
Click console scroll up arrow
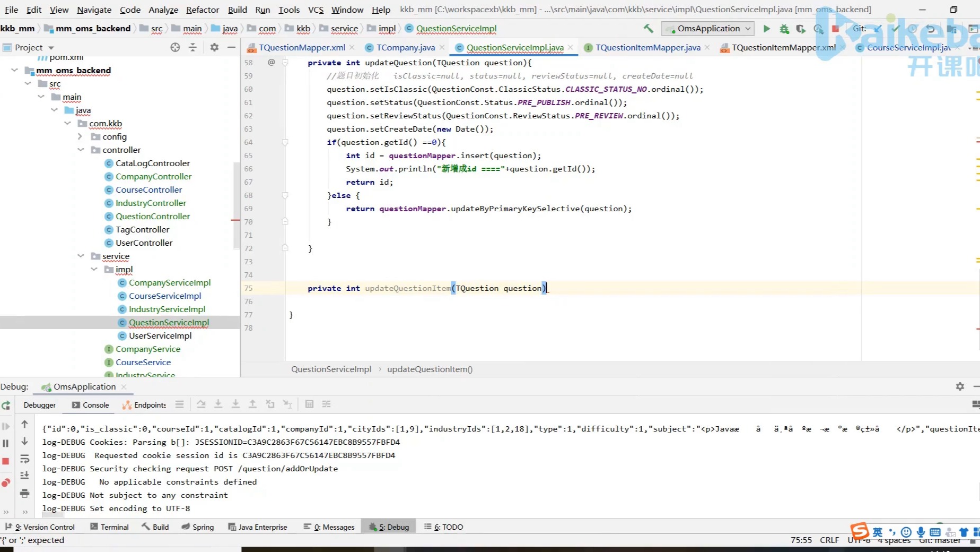tap(24, 424)
